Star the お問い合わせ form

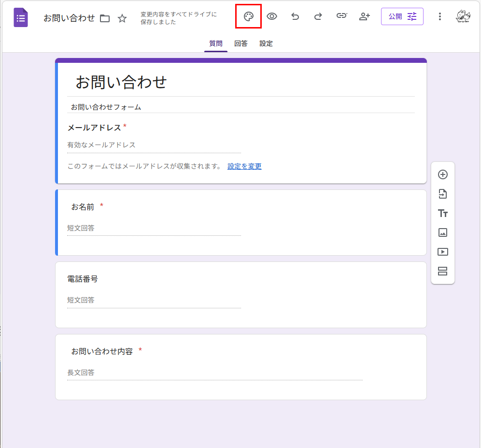[122, 18]
